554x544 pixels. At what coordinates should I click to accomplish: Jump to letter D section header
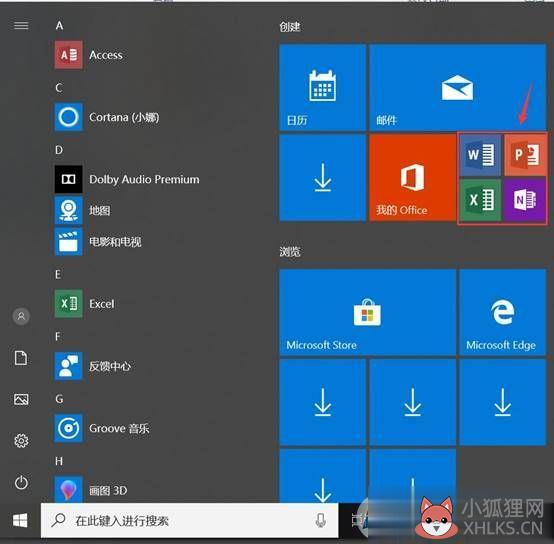59,150
